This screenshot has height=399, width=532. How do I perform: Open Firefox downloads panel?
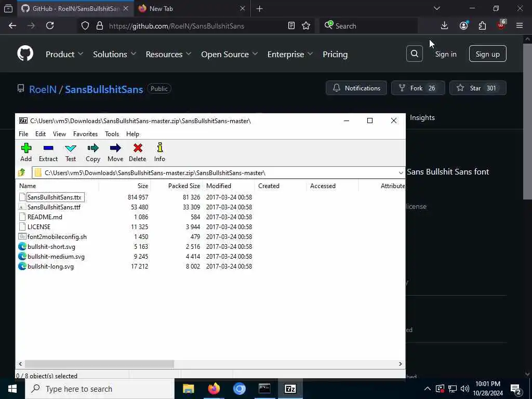point(444,26)
